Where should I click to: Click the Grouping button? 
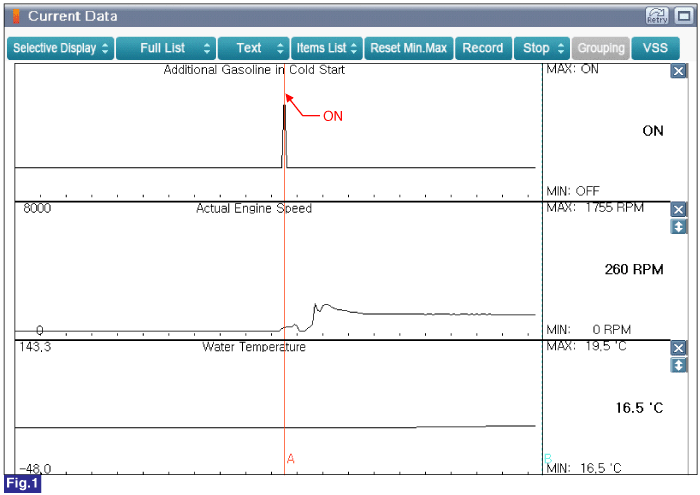pyautogui.click(x=601, y=48)
